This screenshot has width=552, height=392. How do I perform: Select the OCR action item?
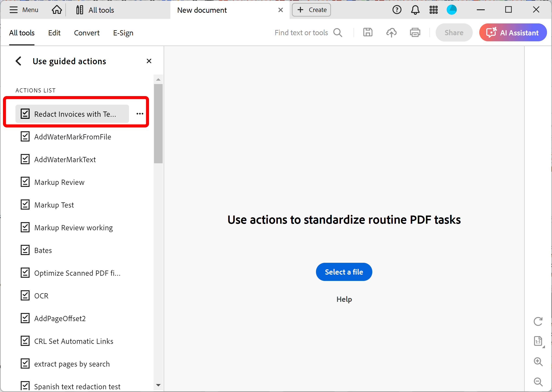(x=41, y=296)
